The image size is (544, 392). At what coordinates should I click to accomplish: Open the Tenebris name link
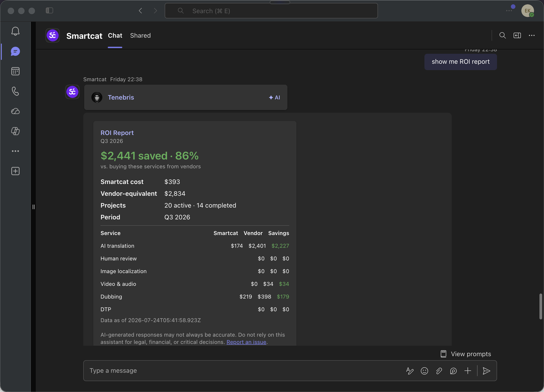click(121, 97)
